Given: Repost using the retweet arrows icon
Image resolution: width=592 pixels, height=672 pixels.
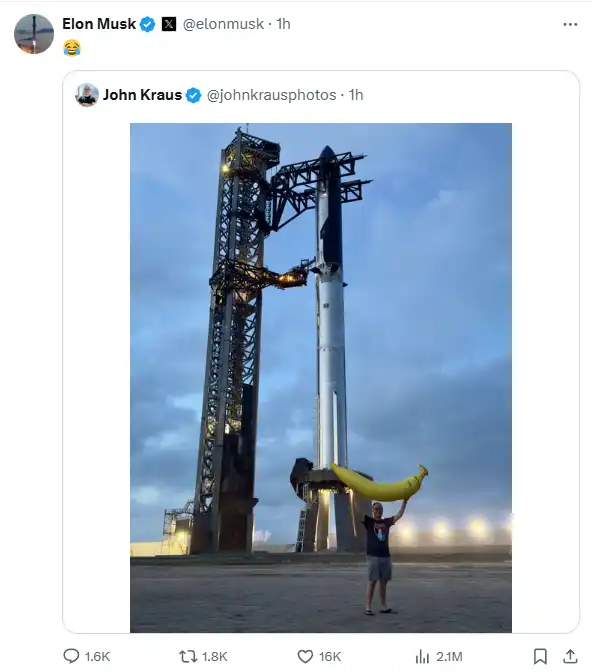Looking at the screenshot, I should point(188,656).
